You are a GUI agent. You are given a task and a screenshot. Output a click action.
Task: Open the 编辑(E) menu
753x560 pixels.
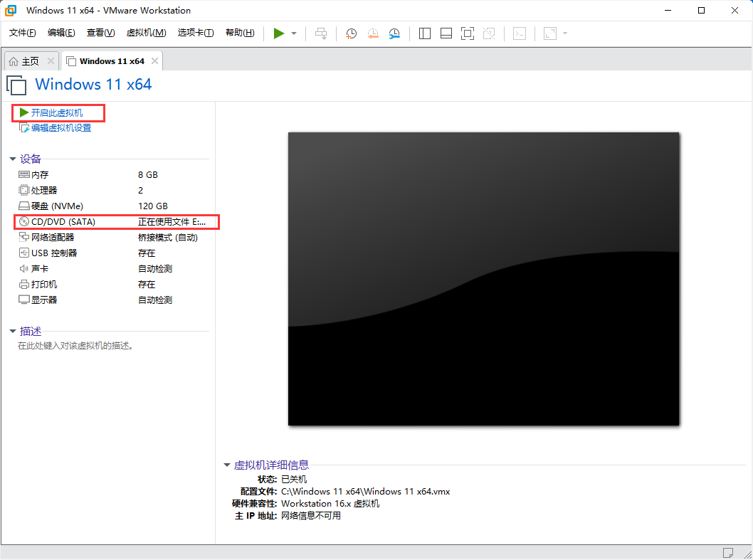61,33
